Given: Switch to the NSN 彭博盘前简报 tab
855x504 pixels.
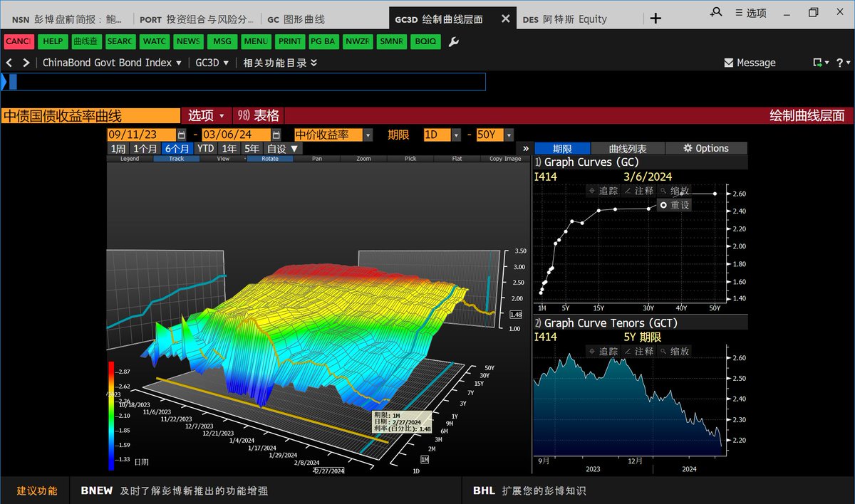Looking at the screenshot, I should 68,19.
